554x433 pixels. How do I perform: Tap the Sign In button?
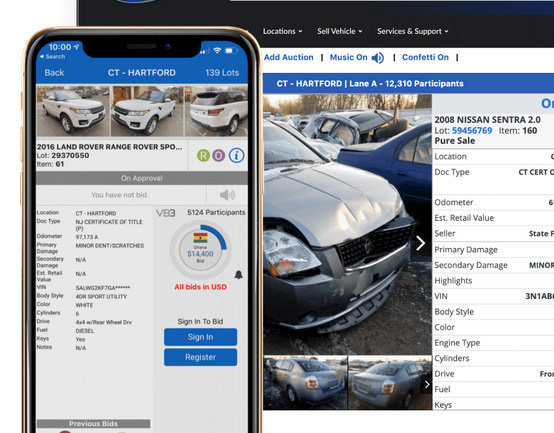point(200,337)
